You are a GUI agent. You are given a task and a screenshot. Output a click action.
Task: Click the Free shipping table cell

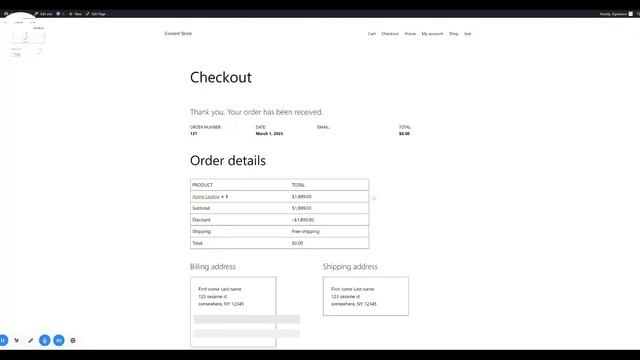click(x=305, y=231)
